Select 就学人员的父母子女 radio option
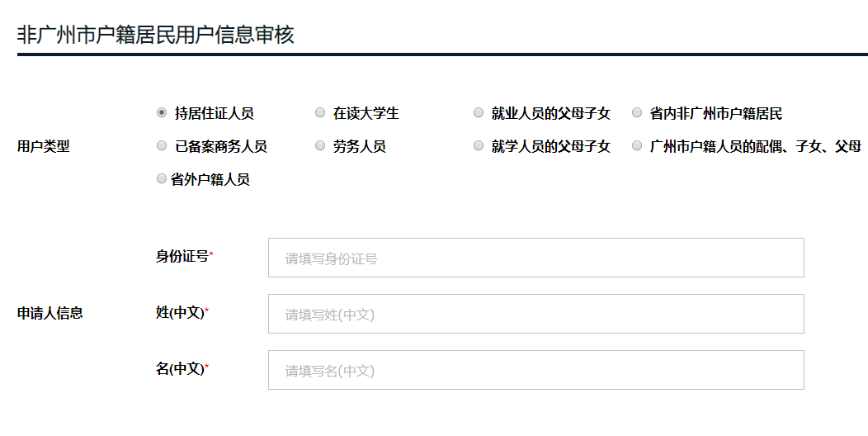The height and width of the screenshot is (436, 868). [x=479, y=145]
